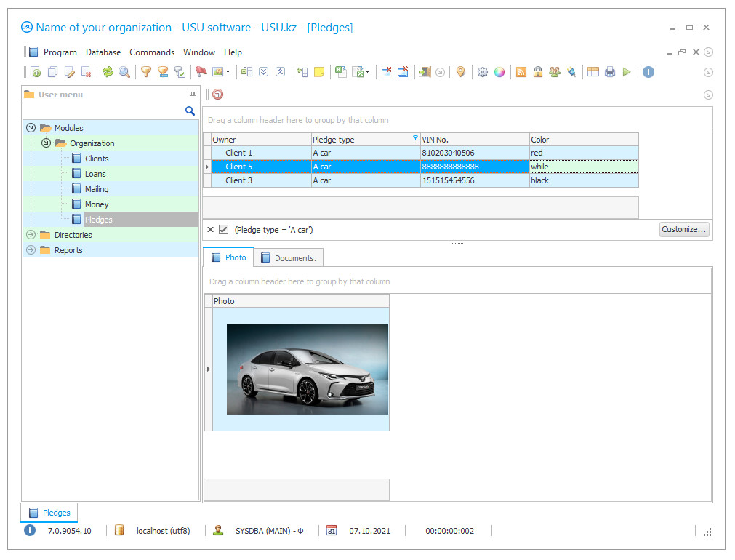Click the orange map pin icon
This screenshot has width=735, height=560.
461,72
